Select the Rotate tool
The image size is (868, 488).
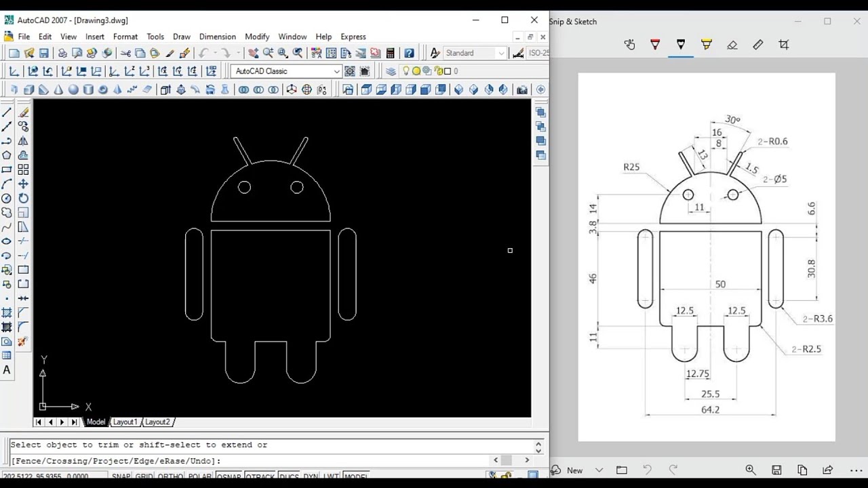click(x=23, y=198)
